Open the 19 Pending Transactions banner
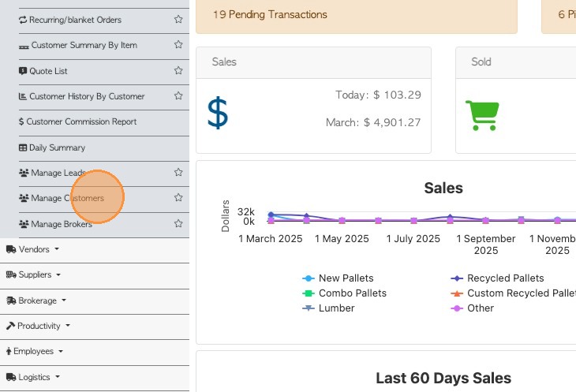This screenshot has width=576, height=392. coord(270,15)
